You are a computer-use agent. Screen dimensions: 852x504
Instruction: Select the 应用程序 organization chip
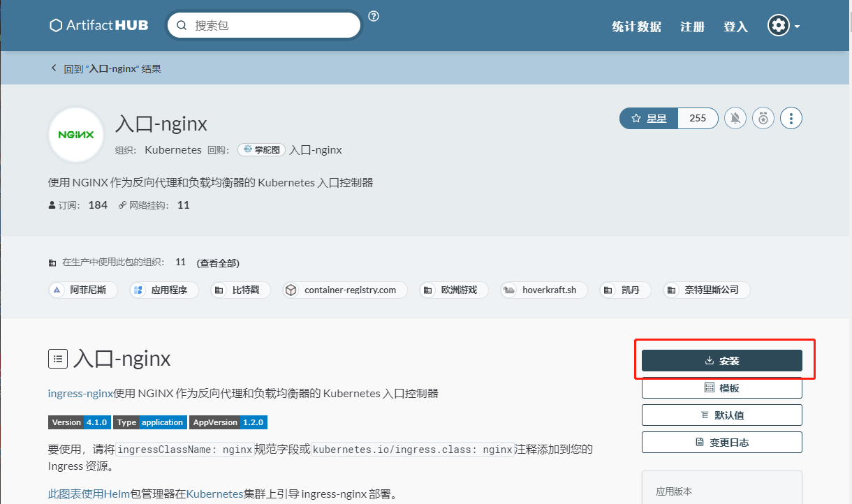(165, 290)
